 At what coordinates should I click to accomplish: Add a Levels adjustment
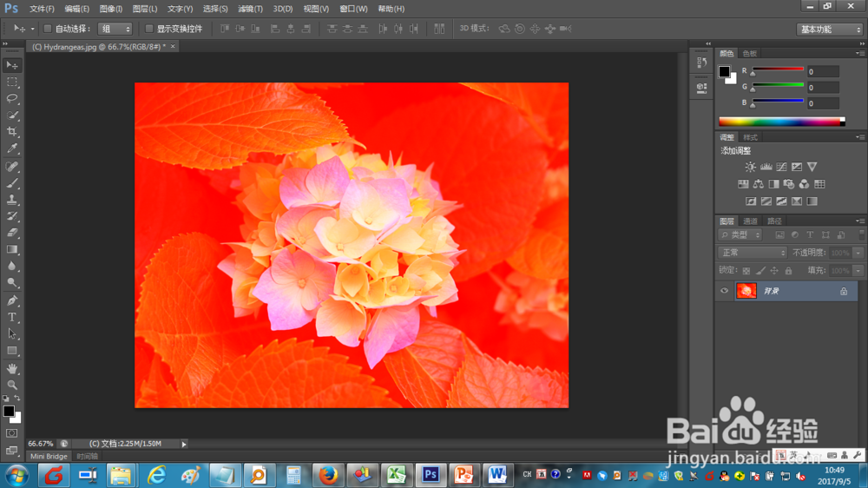click(766, 167)
